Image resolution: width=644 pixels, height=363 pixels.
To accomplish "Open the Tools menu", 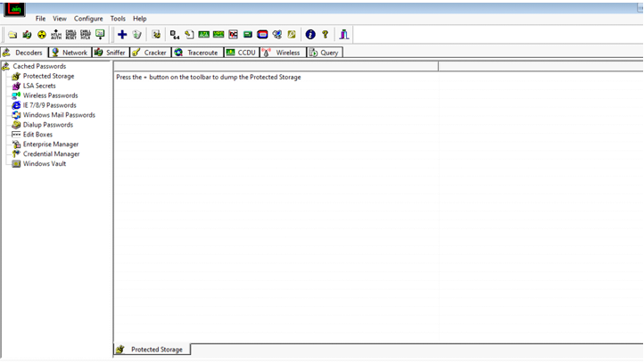I will (x=118, y=19).
